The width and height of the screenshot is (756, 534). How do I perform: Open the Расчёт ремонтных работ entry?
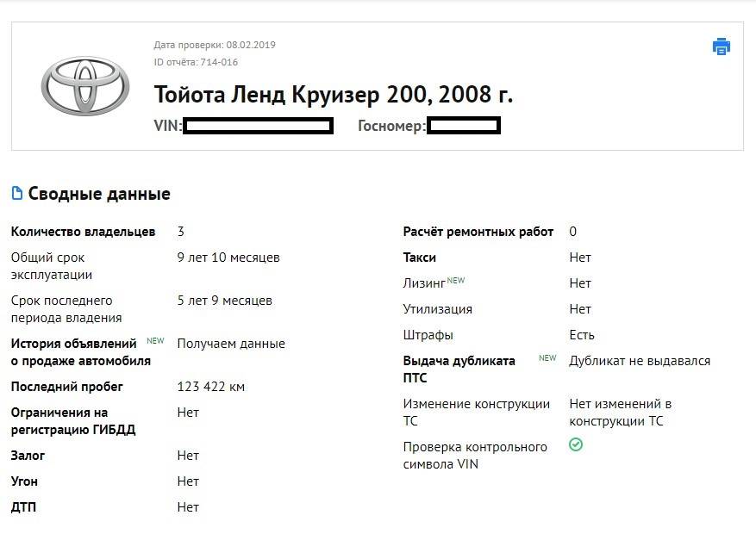(x=478, y=232)
